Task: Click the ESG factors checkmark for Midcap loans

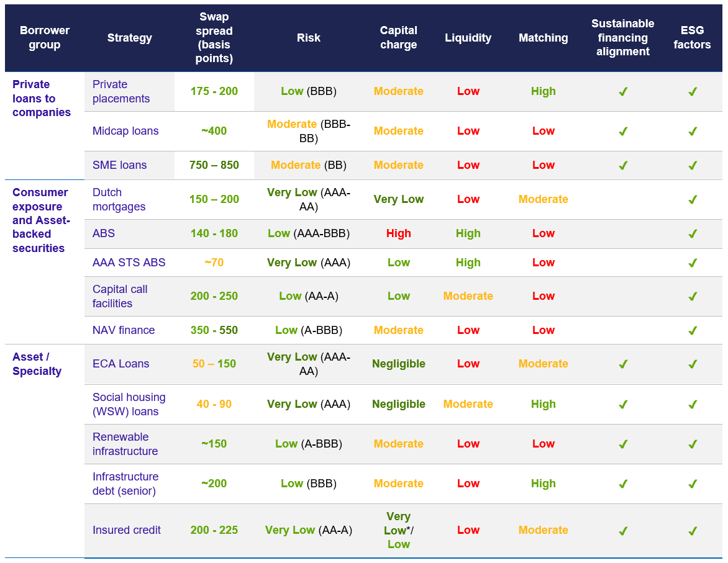Action: pyautogui.click(x=693, y=132)
